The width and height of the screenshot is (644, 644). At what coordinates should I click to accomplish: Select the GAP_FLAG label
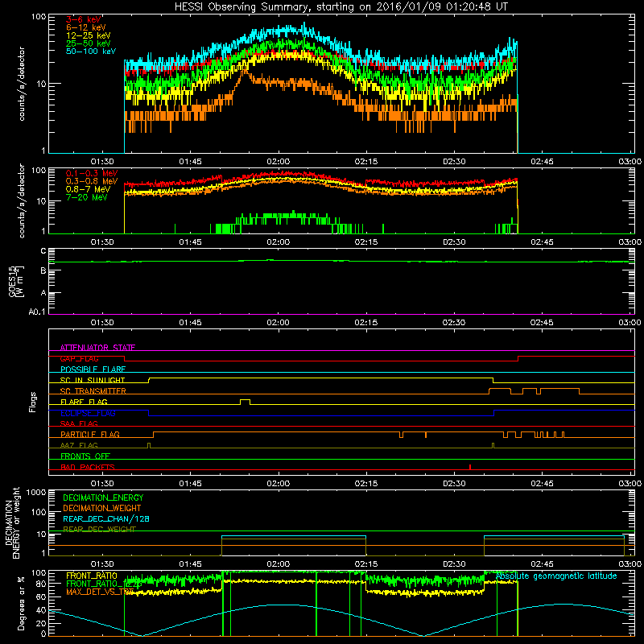point(79,358)
